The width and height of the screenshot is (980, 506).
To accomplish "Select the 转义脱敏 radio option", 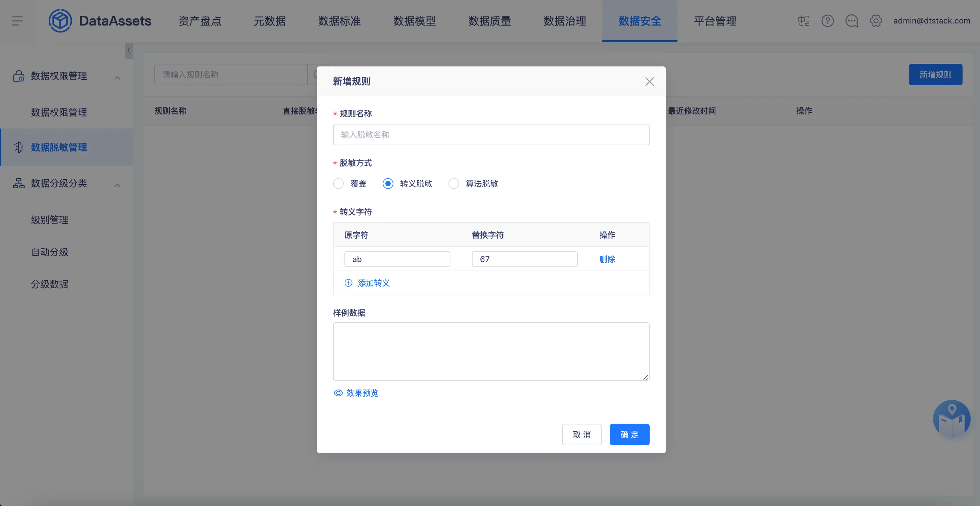I will click(x=388, y=184).
